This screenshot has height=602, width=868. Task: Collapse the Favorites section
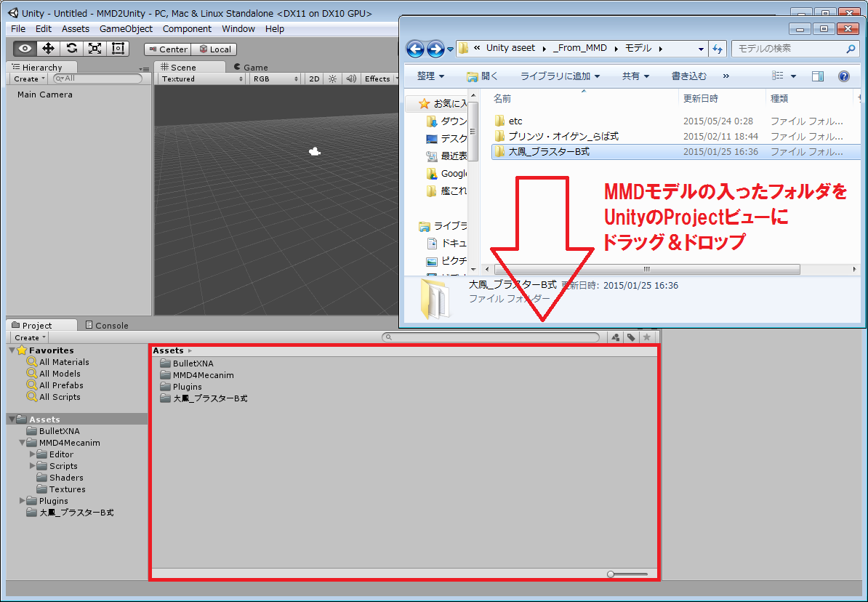click(x=12, y=350)
